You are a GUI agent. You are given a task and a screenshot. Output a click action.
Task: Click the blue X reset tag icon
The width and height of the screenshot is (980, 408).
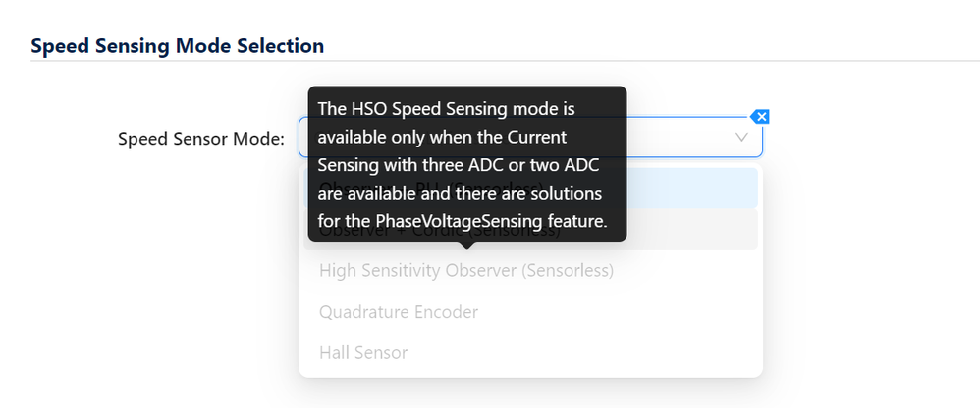coord(761,116)
